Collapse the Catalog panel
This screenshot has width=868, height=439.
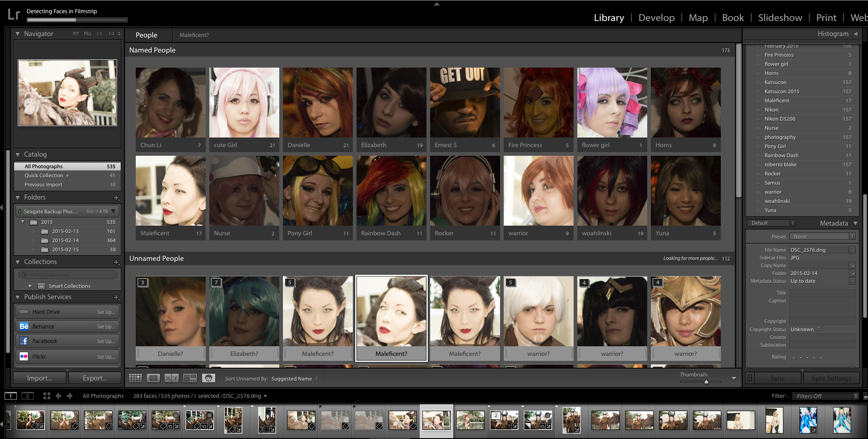[17, 155]
